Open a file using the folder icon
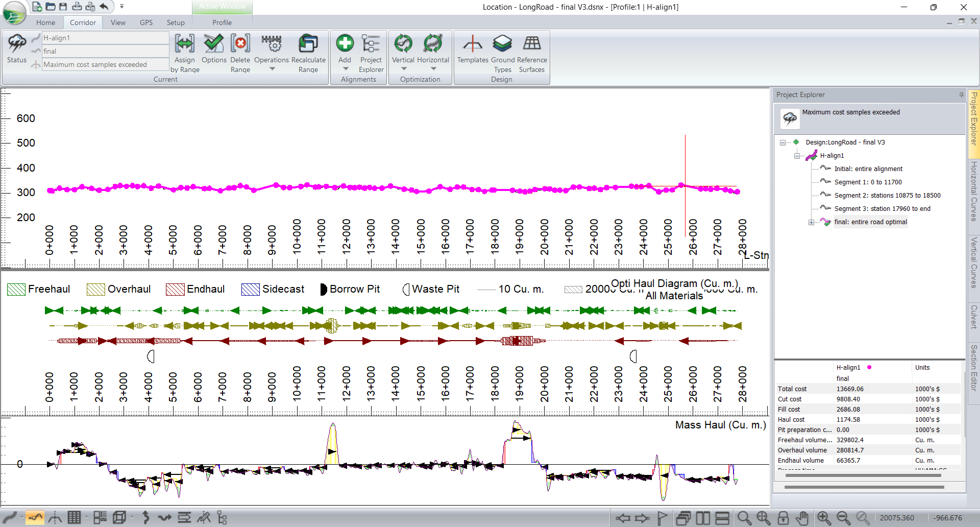 (x=50, y=7)
